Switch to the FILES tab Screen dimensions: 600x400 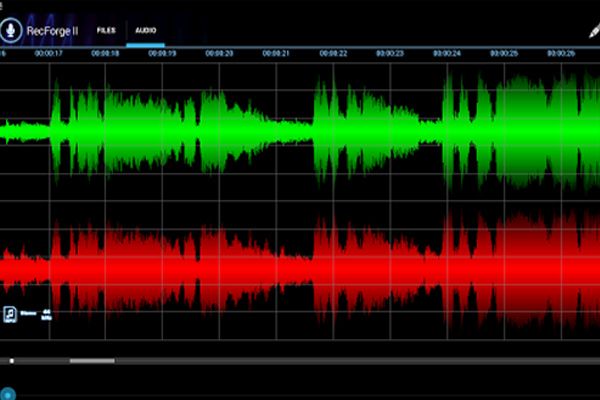pyautogui.click(x=105, y=31)
